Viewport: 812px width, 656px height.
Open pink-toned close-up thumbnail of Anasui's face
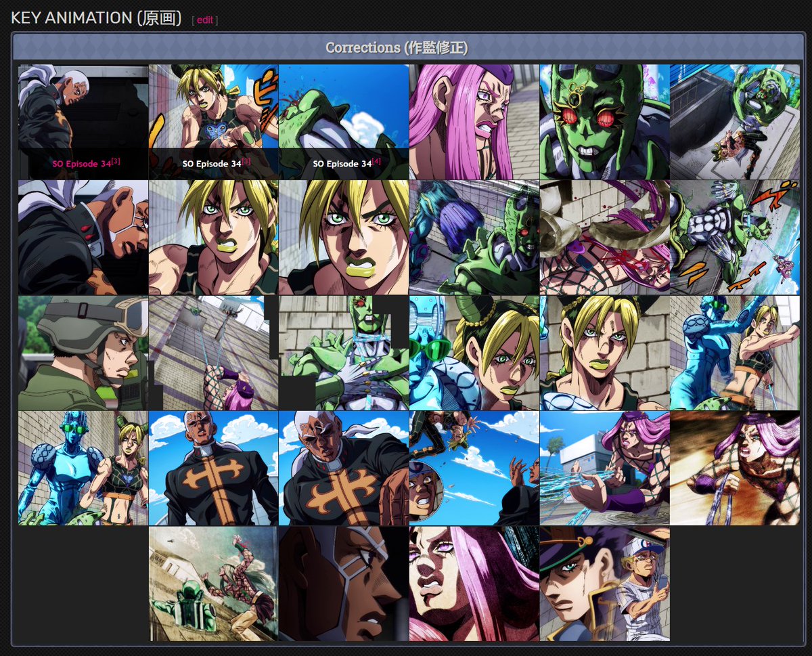tap(474, 584)
